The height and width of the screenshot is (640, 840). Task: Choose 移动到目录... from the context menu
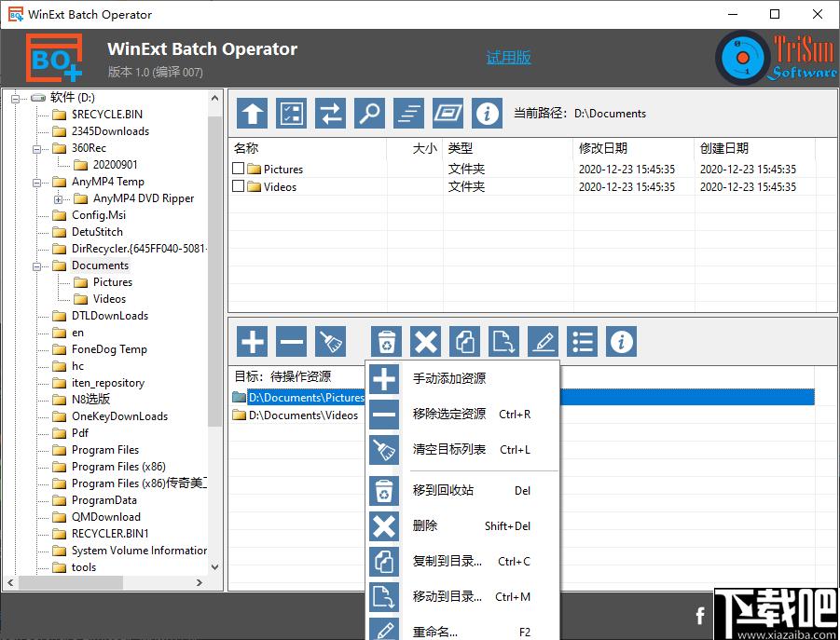pos(463,596)
